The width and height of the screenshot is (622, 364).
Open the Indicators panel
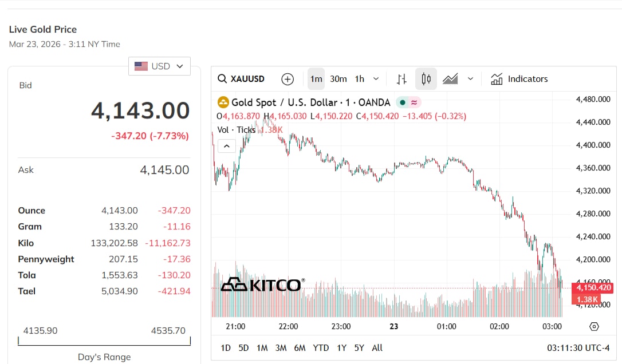pos(519,78)
